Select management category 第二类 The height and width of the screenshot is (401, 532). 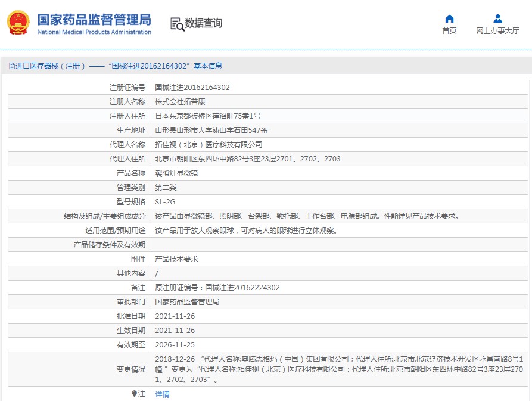coord(166,187)
